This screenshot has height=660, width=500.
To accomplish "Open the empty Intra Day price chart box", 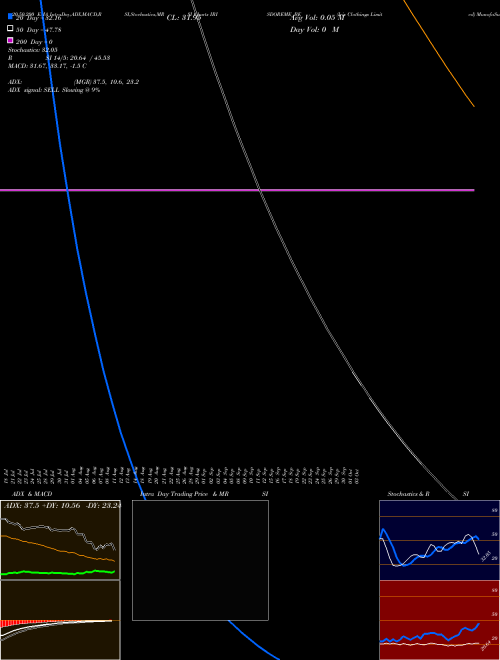I will (200, 560).
